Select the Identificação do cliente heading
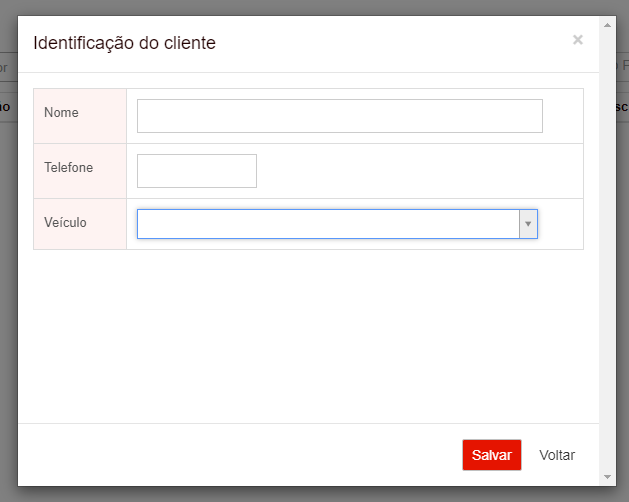The height and width of the screenshot is (502, 629). (124, 43)
